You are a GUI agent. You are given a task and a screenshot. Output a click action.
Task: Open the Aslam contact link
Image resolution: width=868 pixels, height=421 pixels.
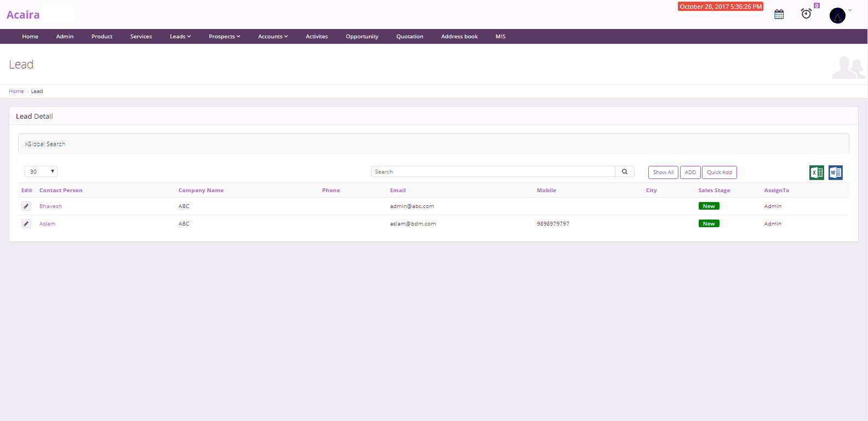point(47,224)
